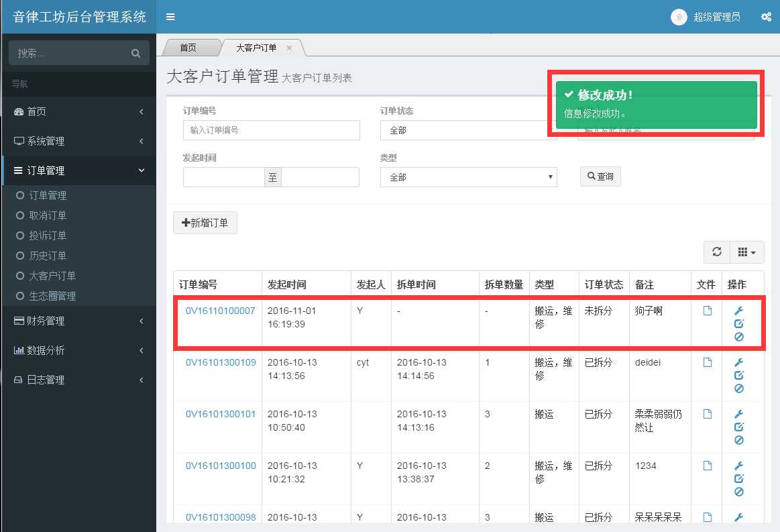Open settings gears icon in header

[766, 17]
